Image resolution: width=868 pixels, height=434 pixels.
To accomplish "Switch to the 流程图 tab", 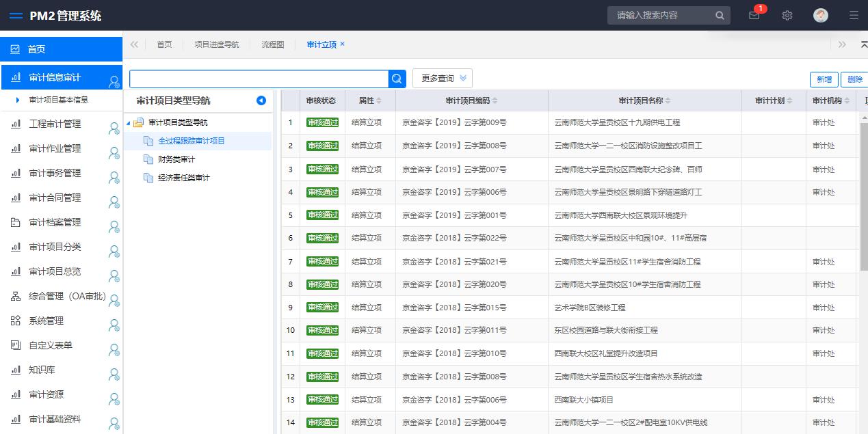I will [272, 44].
